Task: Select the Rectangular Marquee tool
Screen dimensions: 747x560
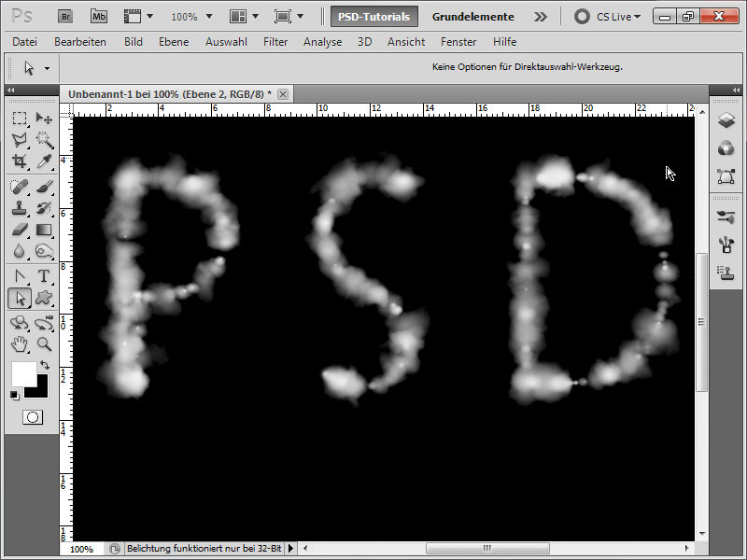Action: coord(20,118)
